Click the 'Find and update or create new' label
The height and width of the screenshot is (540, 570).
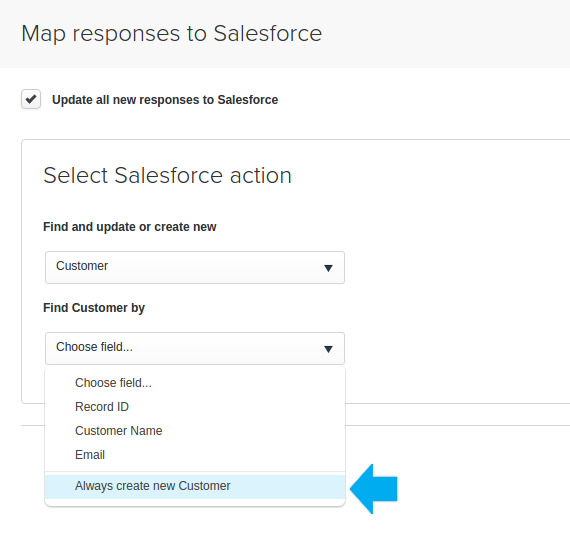pos(129,227)
